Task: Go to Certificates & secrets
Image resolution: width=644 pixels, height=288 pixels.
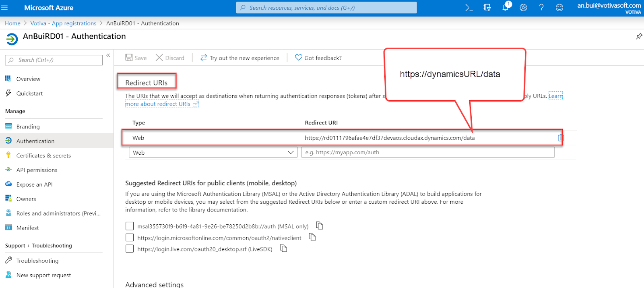Action: pos(43,155)
